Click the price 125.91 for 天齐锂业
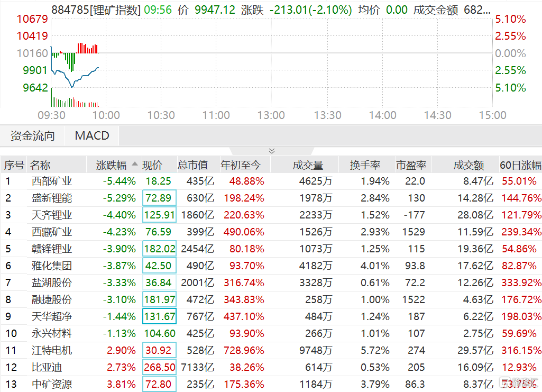The image size is (542, 392). tap(159, 215)
